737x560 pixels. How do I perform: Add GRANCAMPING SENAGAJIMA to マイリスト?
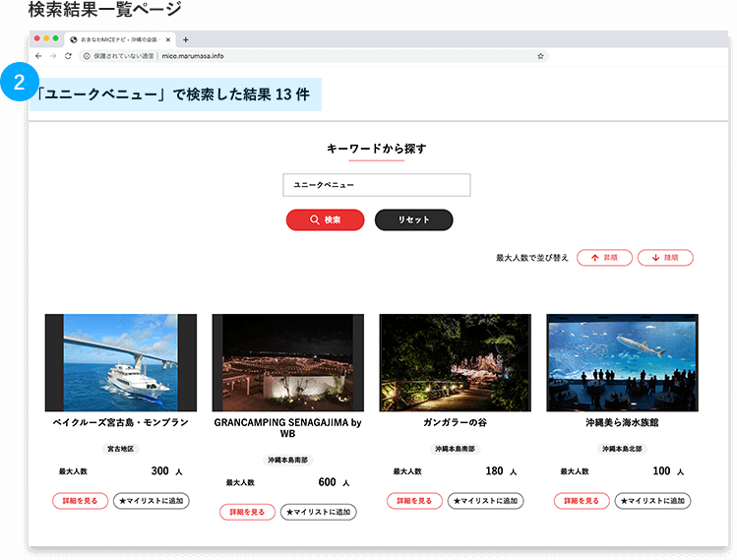(x=319, y=512)
